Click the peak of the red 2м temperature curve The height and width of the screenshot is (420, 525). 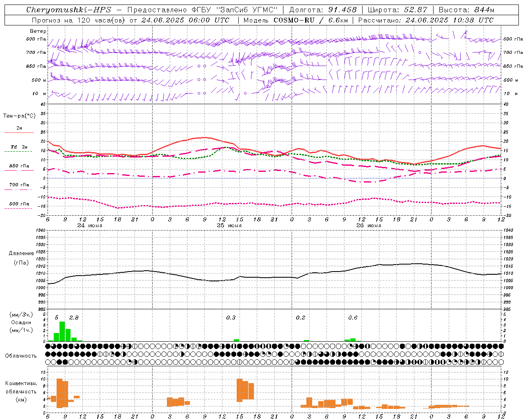coord(205,137)
